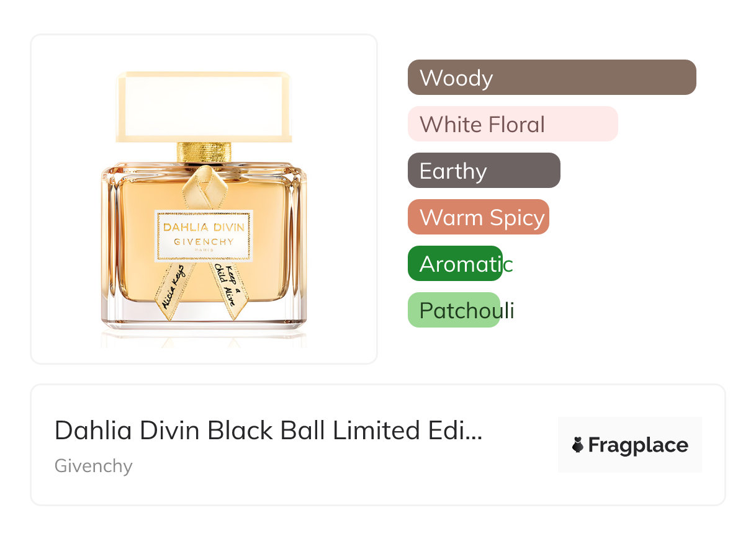Click the Fragplace wordmark text
The width and height of the screenshot is (756, 536).
pos(638,445)
